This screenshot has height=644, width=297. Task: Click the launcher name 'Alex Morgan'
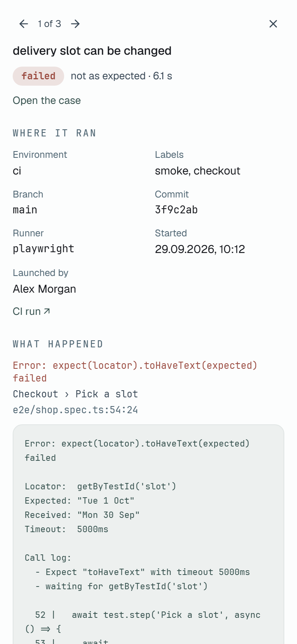[x=44, y=289]
